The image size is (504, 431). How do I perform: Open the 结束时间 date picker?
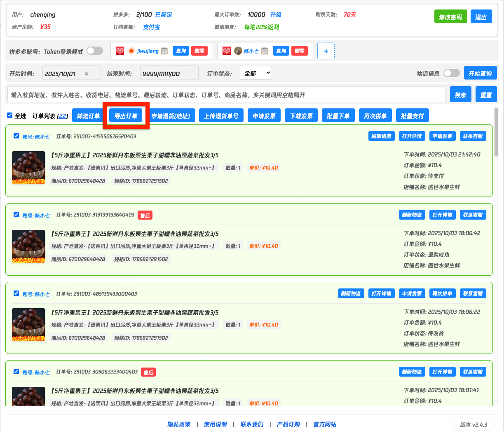click(x=169, y=74)
